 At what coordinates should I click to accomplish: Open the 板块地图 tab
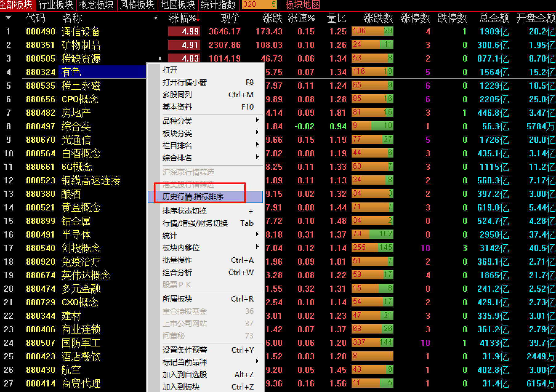point(302,5)
